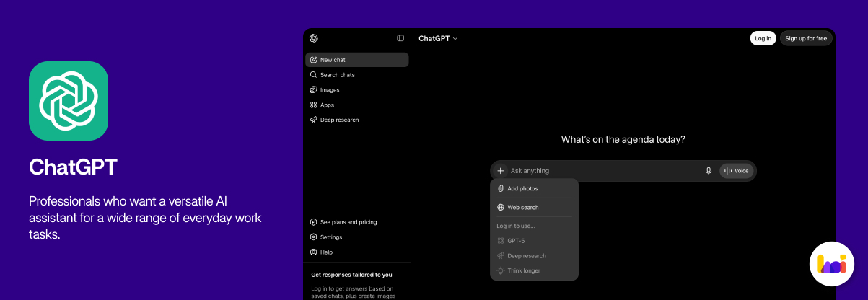Click the Deep research icon in sidebar
This screenshot has width=868, height=300.
314,120
